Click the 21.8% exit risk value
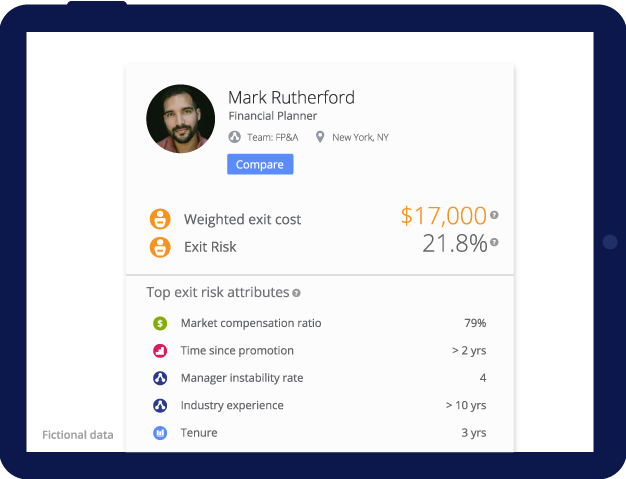This screenshot has width=626, height=479. [455, 243]
